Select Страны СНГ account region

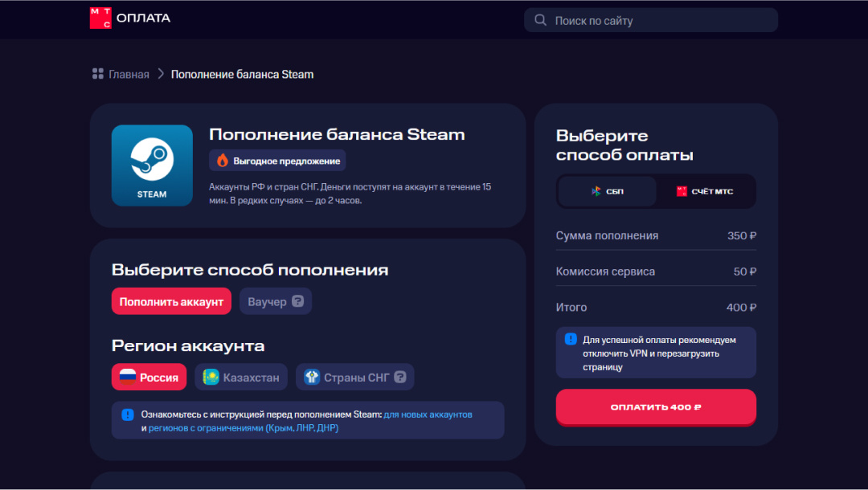pos(355,378)
